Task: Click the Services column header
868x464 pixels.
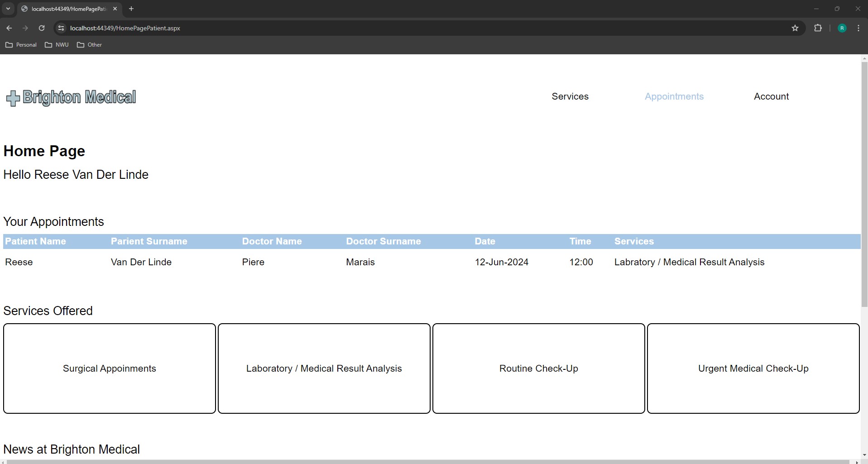Action: (634, 241)
